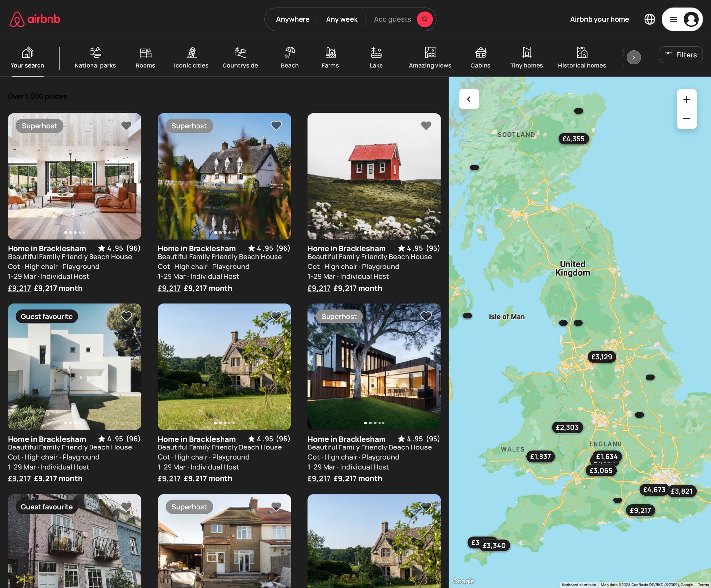
Task: Zoom in on the map
Action: 687,99
